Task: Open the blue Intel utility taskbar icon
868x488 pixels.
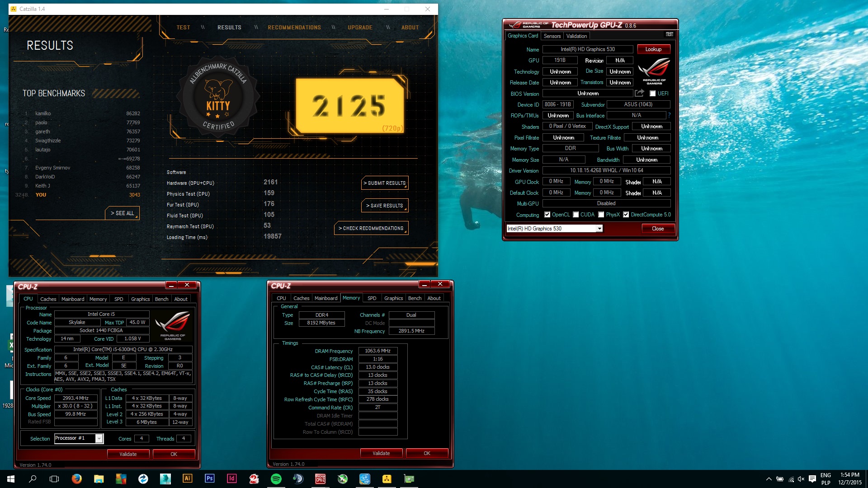Action: (364, 479)
